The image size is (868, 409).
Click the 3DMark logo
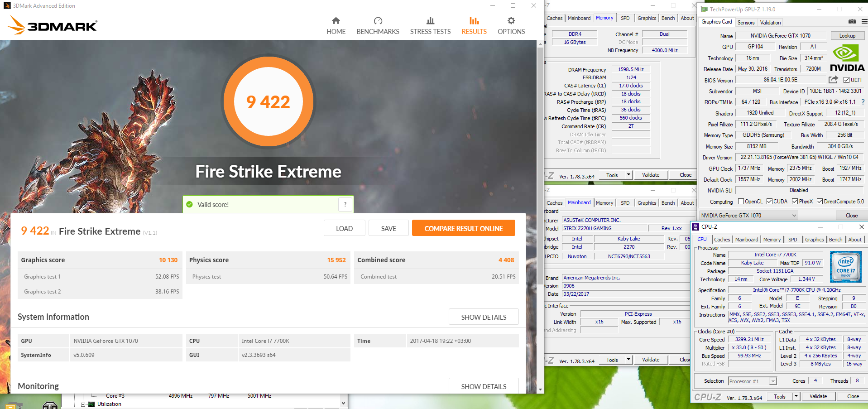click(53, 25)
